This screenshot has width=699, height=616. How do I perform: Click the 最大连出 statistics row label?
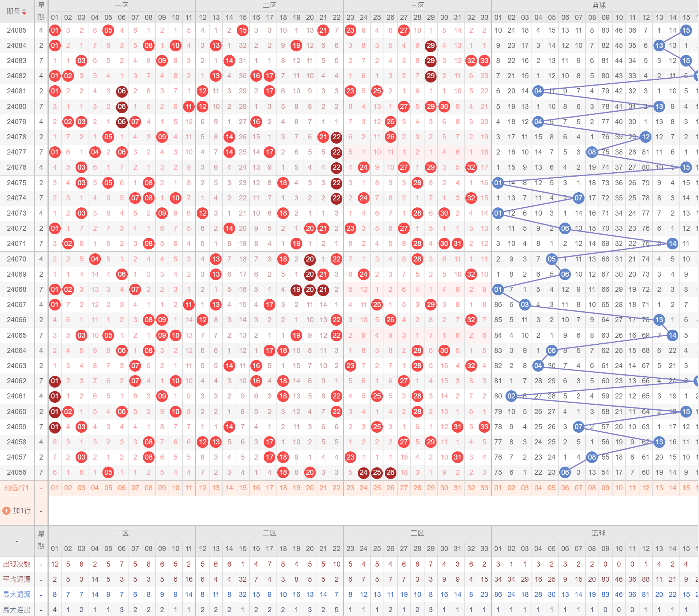(17, 610)
